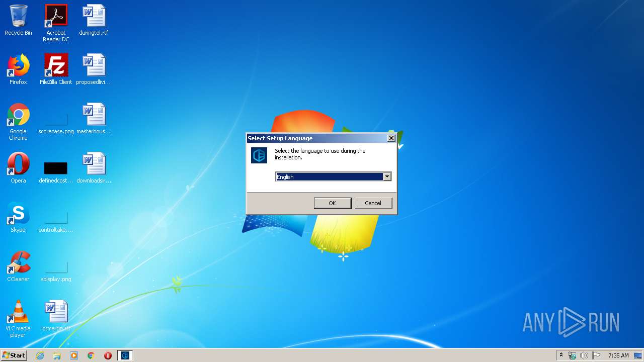The width and height of the screenshot is (644, 362).
Task: Show hidden system tray icons
Action: [x=561, y=355]
